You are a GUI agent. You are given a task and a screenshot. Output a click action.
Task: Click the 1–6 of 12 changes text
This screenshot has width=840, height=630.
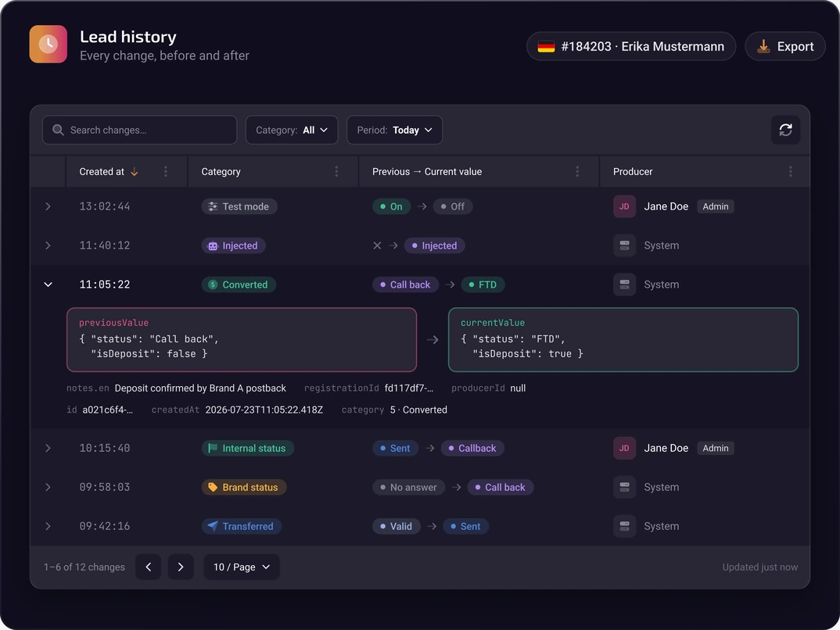point(84,567)
